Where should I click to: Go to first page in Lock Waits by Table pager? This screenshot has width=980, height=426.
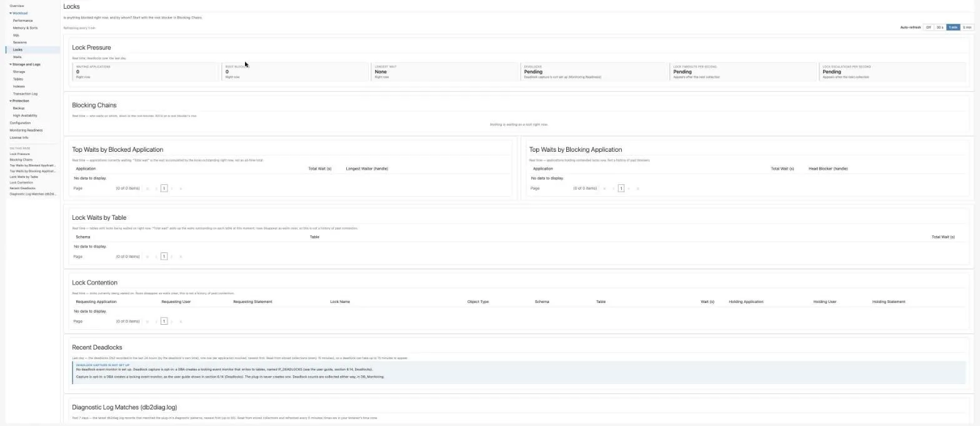tap(147, 256)
